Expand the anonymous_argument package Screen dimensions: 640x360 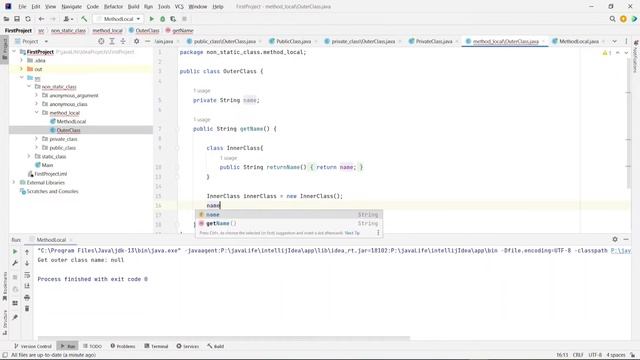pyautogui.click(x=37, y=95)
